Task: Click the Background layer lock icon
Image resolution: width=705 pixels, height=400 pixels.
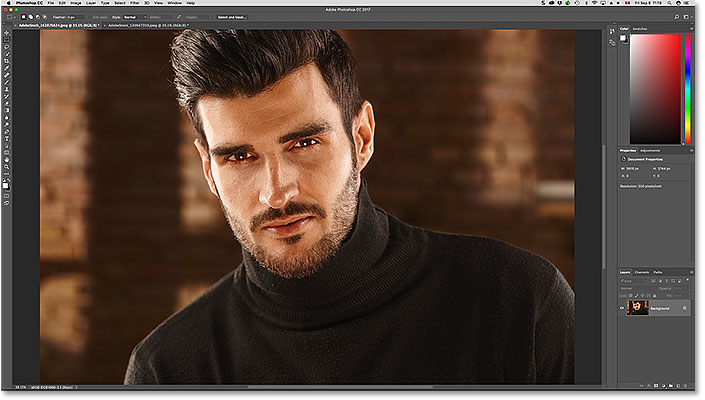Action: (684, 308)
